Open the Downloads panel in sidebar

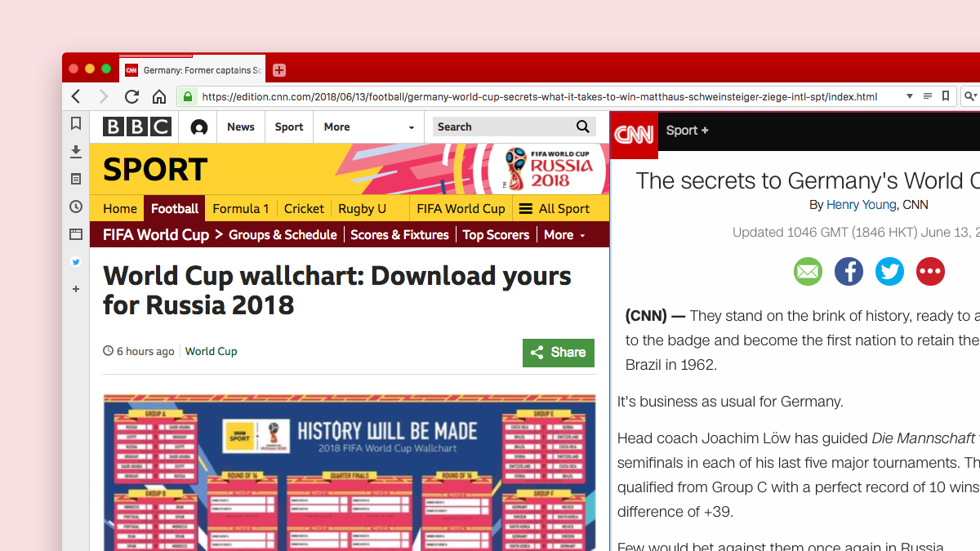click(76, 151)
